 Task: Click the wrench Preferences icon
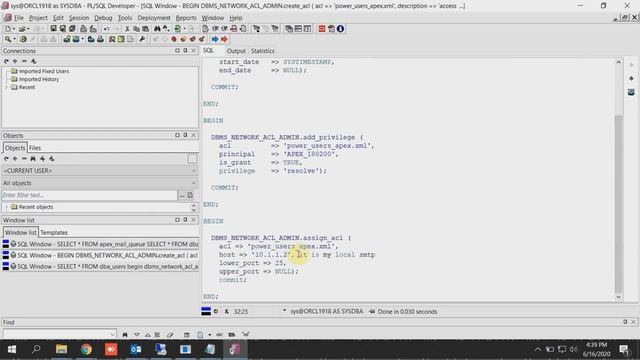142,40
